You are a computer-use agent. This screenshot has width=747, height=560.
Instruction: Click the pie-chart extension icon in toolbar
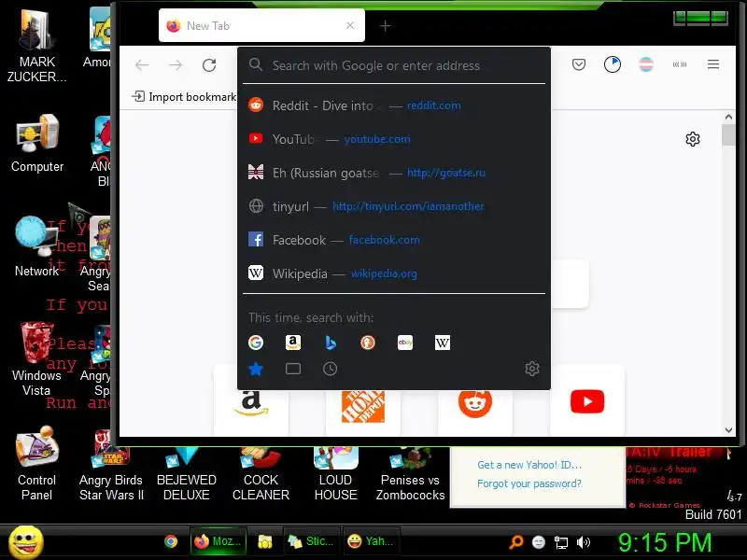[x=613, y=64]
